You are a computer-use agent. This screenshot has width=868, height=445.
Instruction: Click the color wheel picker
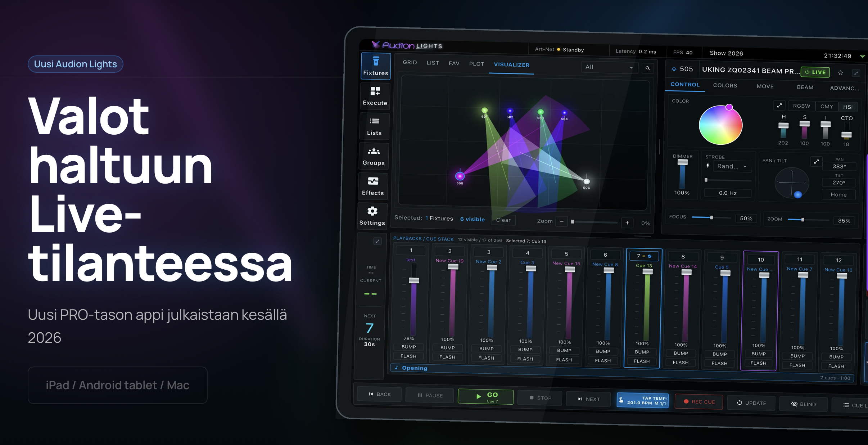click(x=720, y=125)
